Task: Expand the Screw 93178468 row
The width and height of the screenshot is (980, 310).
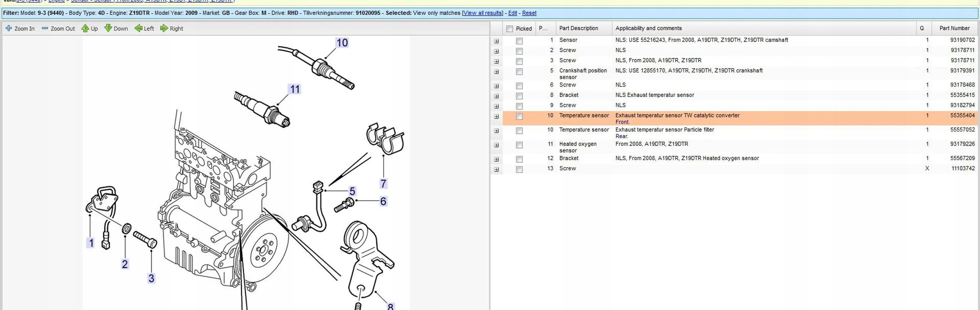Action: [x=497, y=86]
